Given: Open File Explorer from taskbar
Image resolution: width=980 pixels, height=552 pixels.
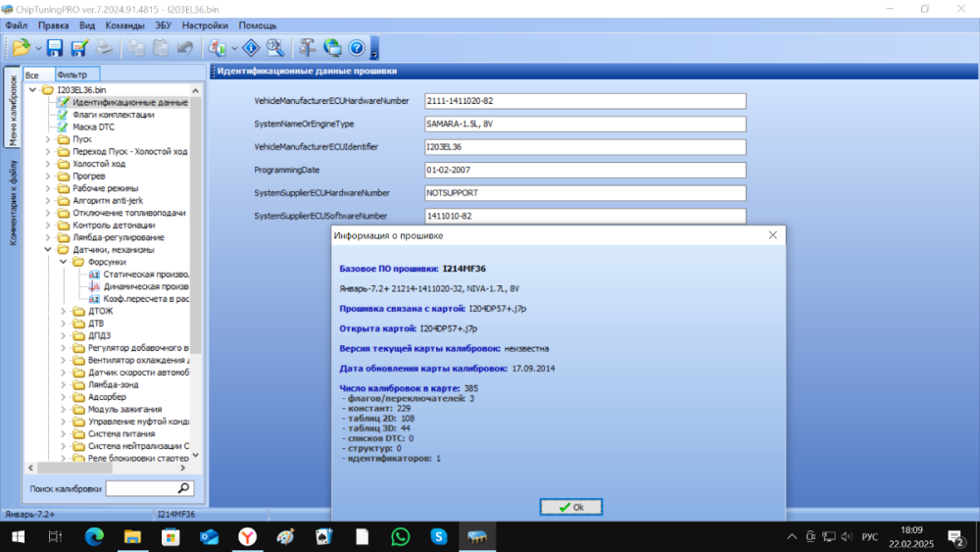Looking at the screenshot, I should coord(132,537).
